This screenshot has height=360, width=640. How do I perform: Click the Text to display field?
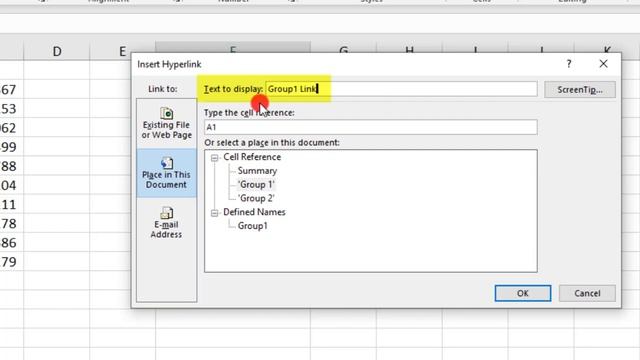401,89
